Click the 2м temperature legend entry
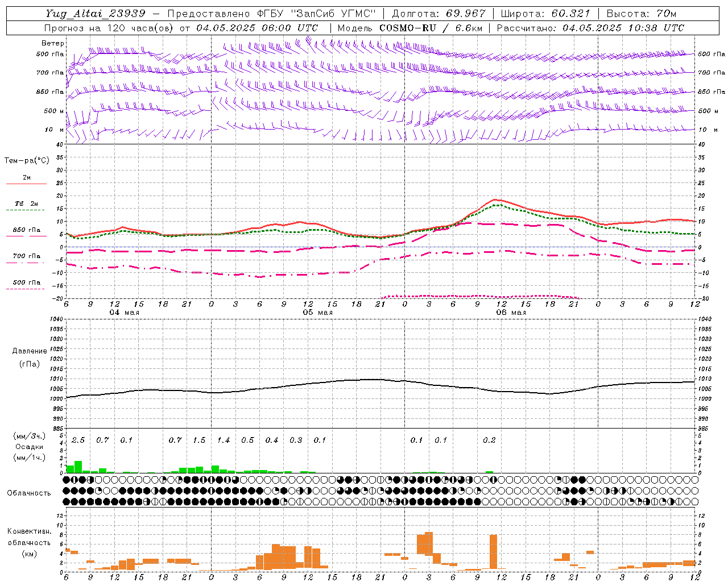Viewport: 728px width, 582px height. [x=26, y=178]
